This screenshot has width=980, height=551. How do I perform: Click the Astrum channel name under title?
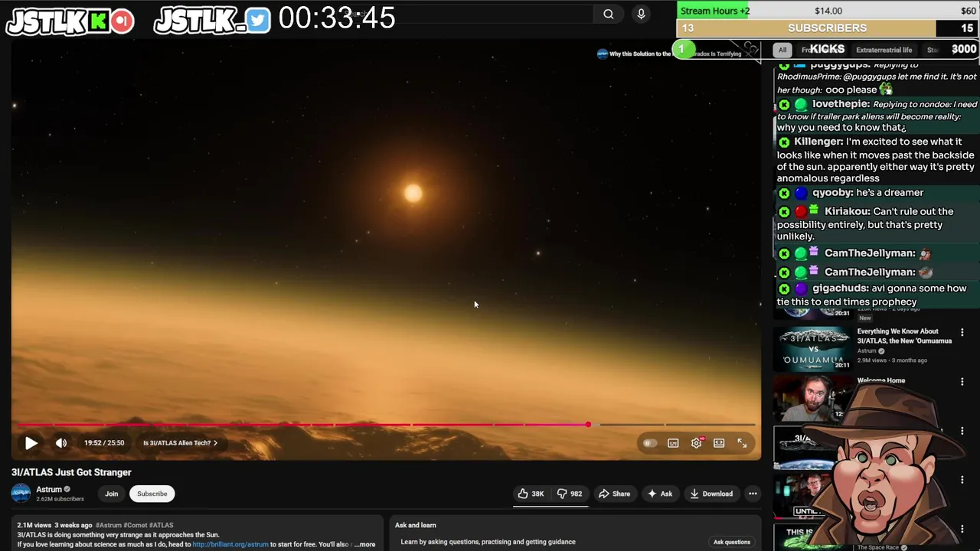pyautogui.click(x=49, y=490)
